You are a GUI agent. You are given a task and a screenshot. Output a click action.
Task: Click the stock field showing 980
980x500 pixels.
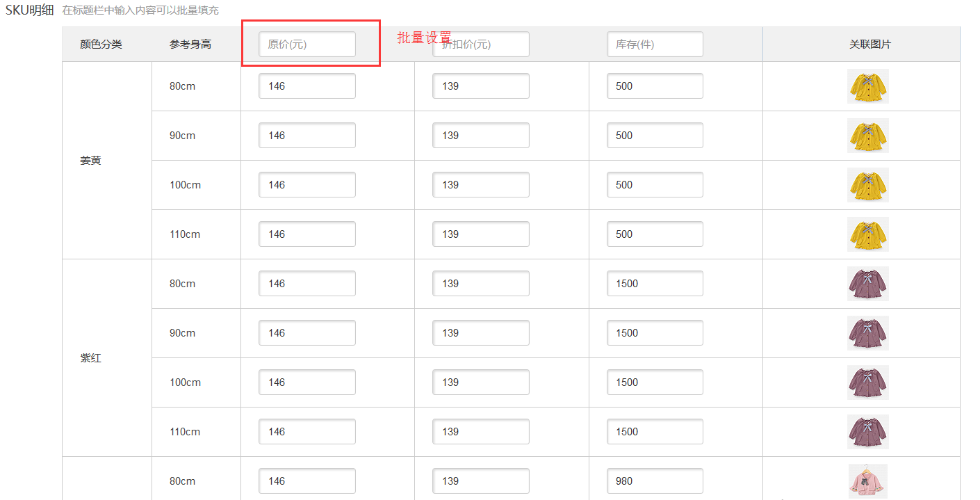pyautogui.click(x=654, y=481)
